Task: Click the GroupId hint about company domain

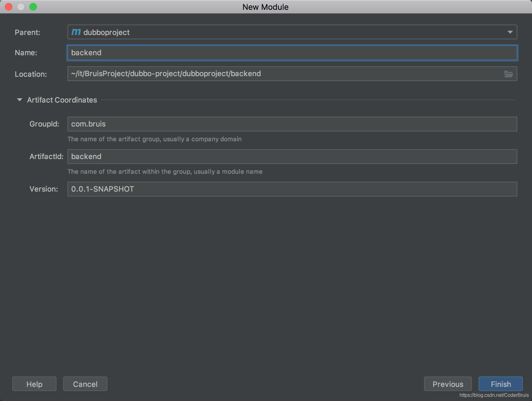Action: (x=155, y=139)
